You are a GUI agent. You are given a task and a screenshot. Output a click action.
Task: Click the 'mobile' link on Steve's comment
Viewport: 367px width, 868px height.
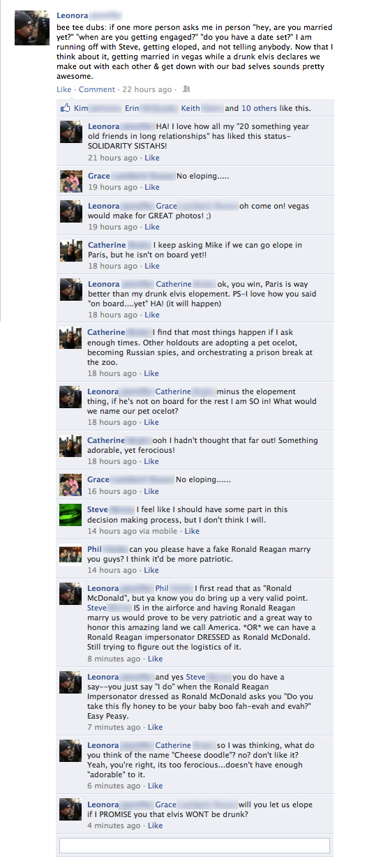point(165,531)
